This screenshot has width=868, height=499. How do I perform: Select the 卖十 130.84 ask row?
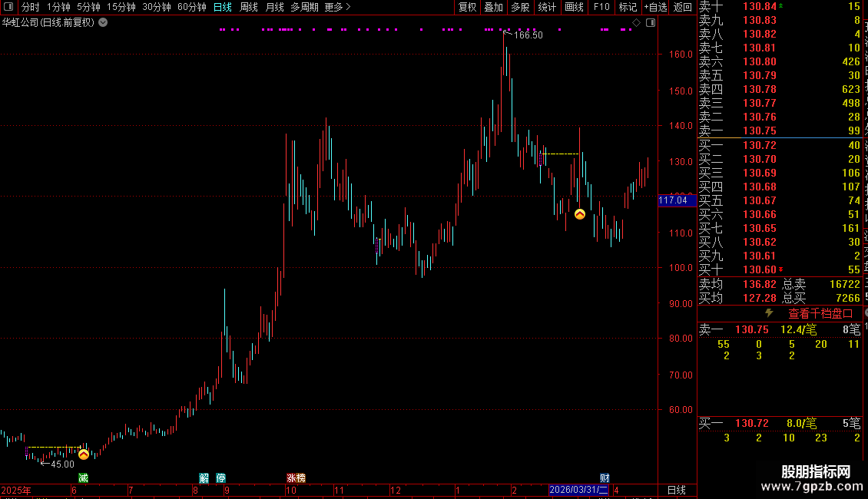780,6
